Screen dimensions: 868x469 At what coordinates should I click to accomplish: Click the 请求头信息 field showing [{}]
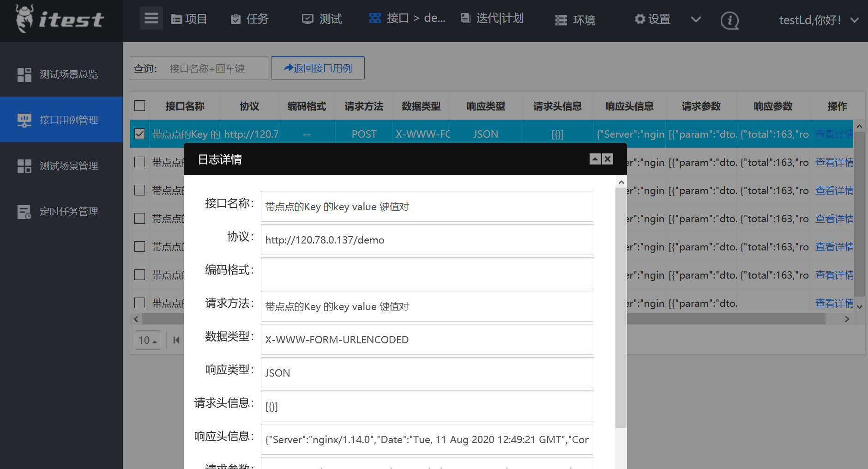tap(427, 406)
